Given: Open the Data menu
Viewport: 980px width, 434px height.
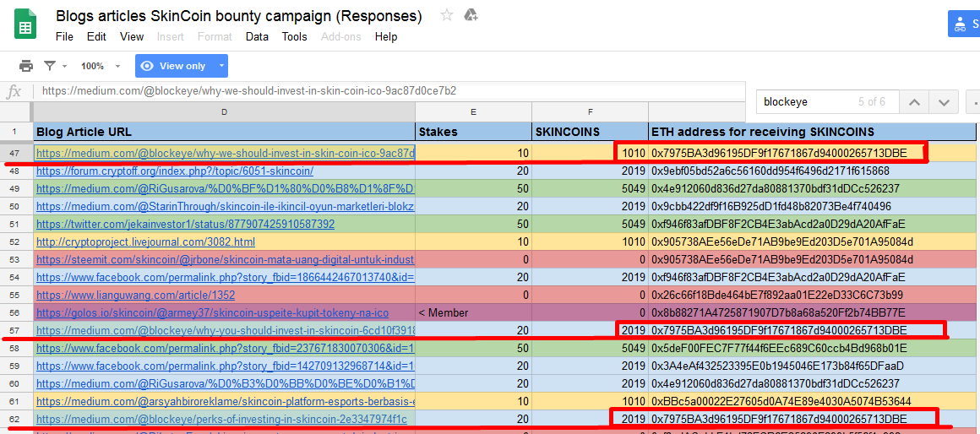Looking at the screenshot, I should tap(257, 37).
